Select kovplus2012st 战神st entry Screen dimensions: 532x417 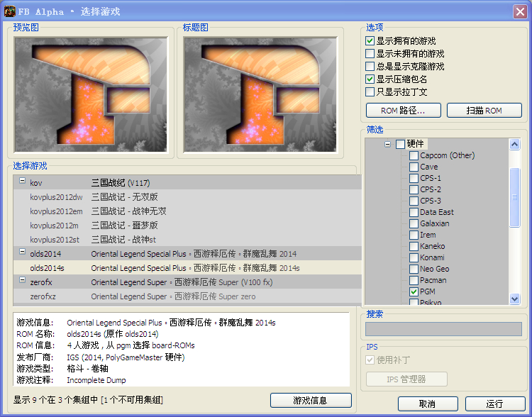click(187, 240)
